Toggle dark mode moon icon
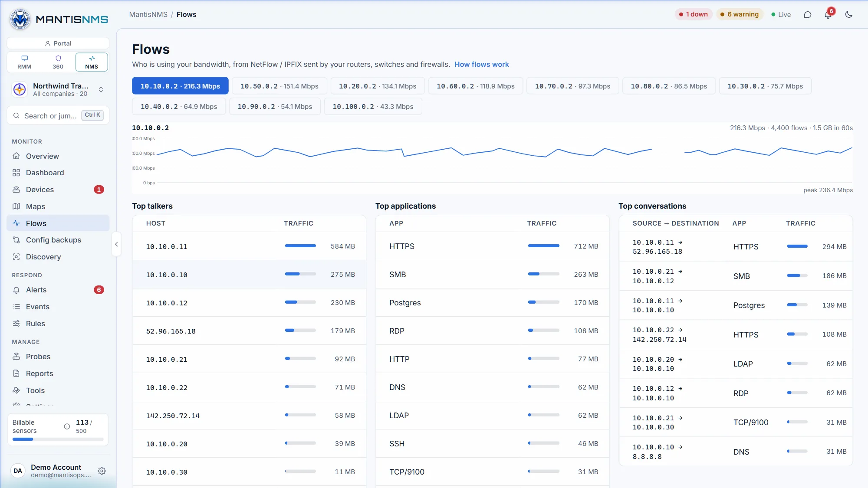Screen dimensions: 868x488 pyautogui.click(x=849, y=15)
